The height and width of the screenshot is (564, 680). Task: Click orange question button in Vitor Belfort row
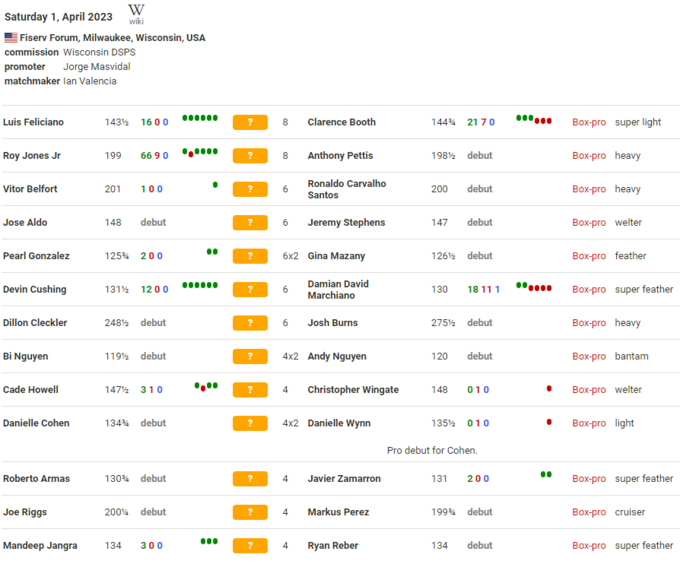click(x=250, y=189)
